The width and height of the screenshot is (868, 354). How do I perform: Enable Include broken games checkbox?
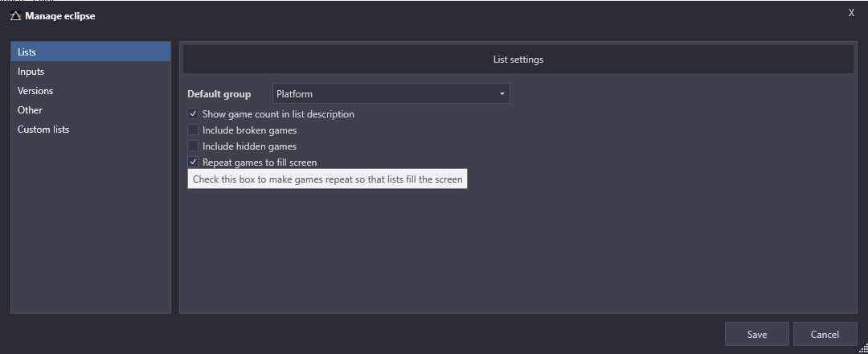pyautogui.click(x=193, y=130)
